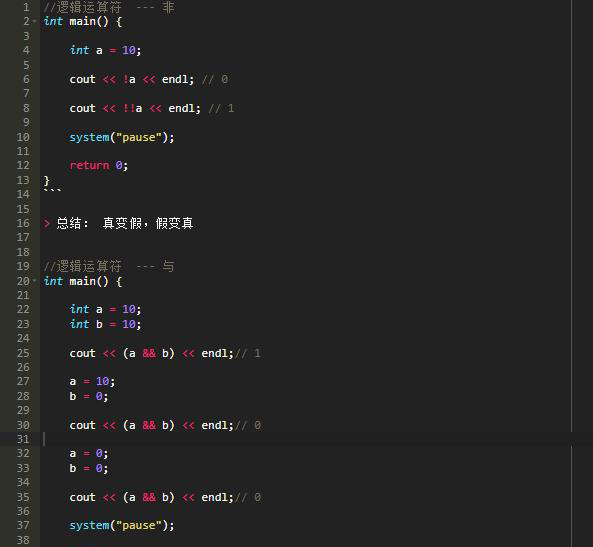Select line number 30 in the gutter
Image resolution: width=593 pixels, height=547 pixels.
pos(23,425)
